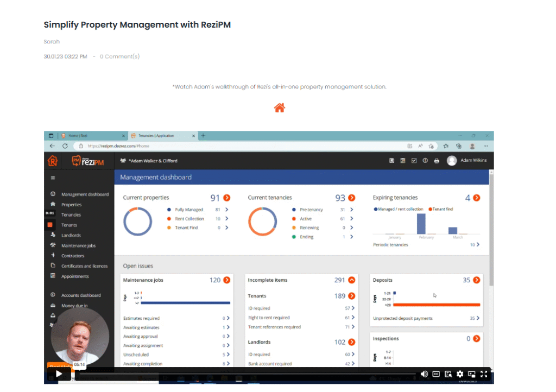Open Deposits orange arrow next to 35

pos(477,280)
